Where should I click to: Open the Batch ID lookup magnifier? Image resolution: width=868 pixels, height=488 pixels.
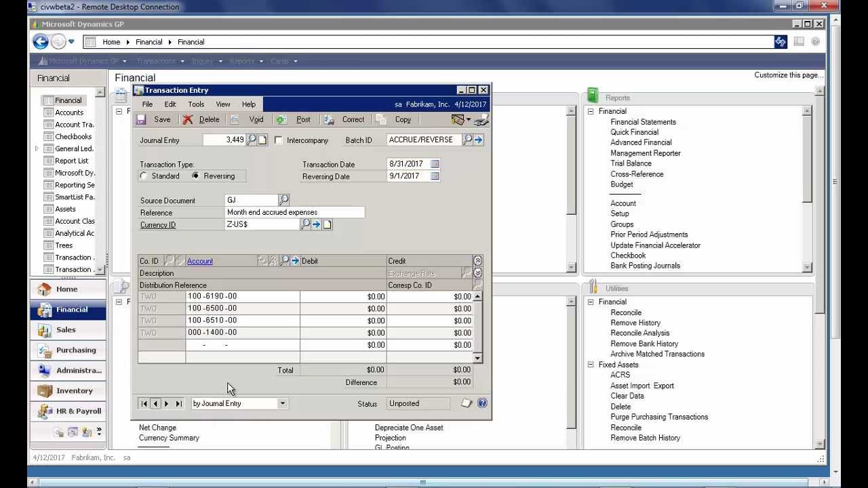[467, 140]
